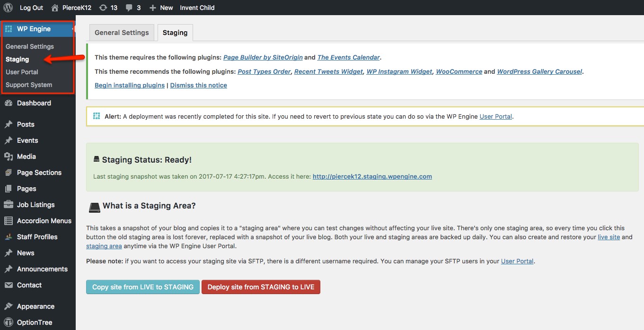Click the Dashboard gauge icon
This screenshot has width=644, height=330.
point(9,103)
